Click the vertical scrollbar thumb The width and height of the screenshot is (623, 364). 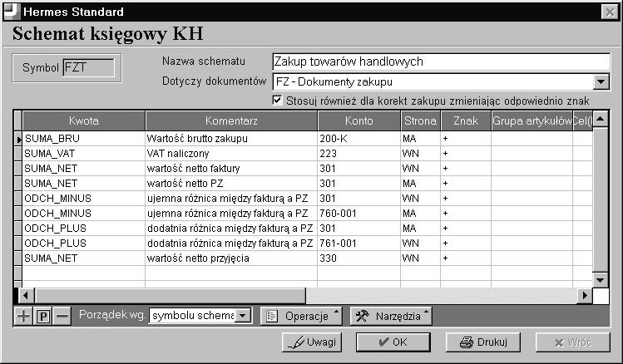[601, 199]
